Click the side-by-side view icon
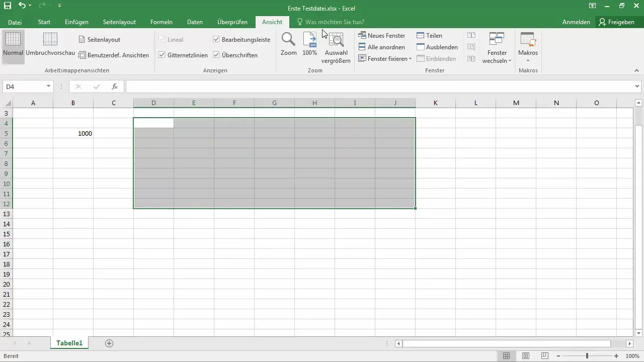 tap(471, 36)
